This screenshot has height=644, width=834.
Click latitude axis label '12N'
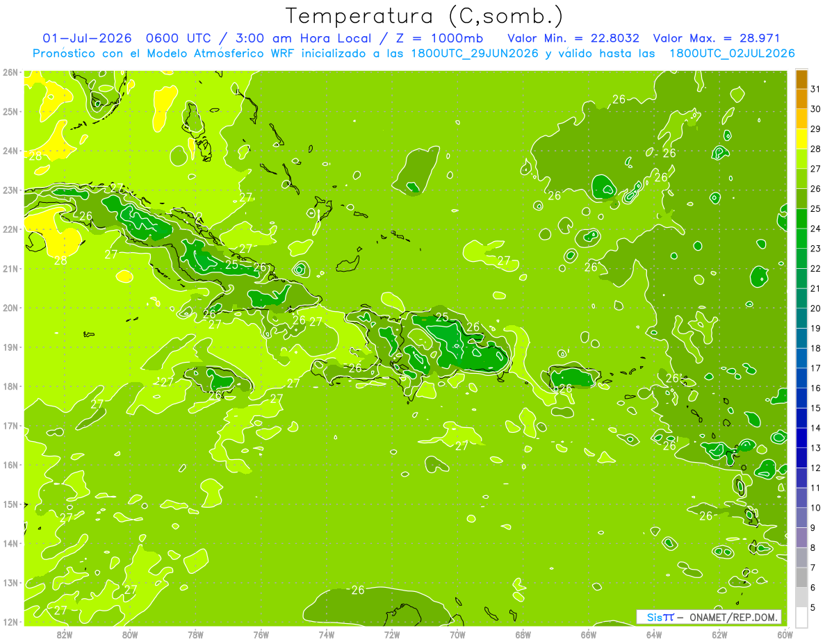10,622
